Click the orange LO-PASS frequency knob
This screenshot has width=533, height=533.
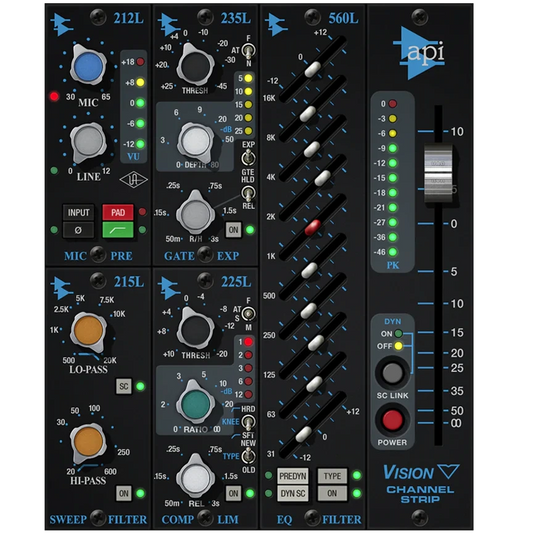(x=88, y=330)
